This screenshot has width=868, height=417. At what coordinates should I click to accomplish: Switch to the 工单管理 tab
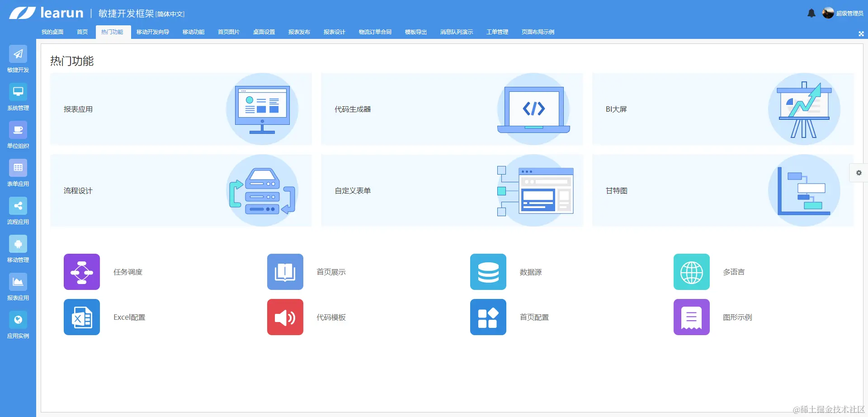pyautogui.click(x=497, y=32)
